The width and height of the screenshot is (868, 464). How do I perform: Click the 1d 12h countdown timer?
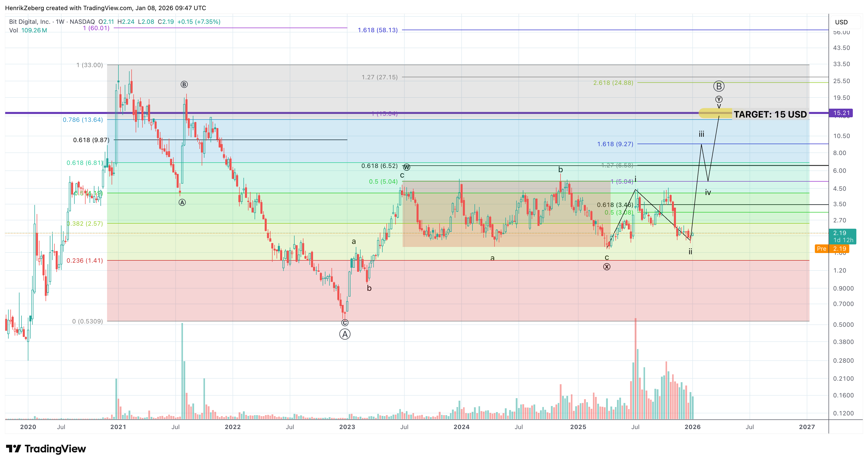click(x=843, y=240)
